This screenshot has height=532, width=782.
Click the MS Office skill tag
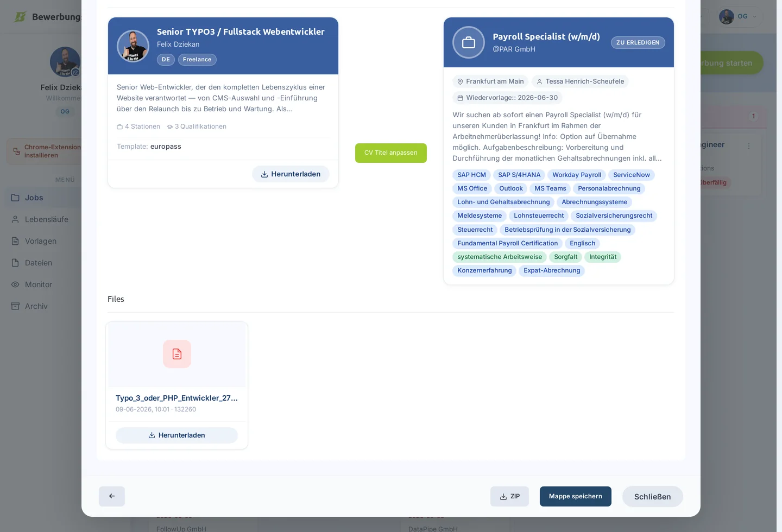pyautogui.click(x=472, y=188)
